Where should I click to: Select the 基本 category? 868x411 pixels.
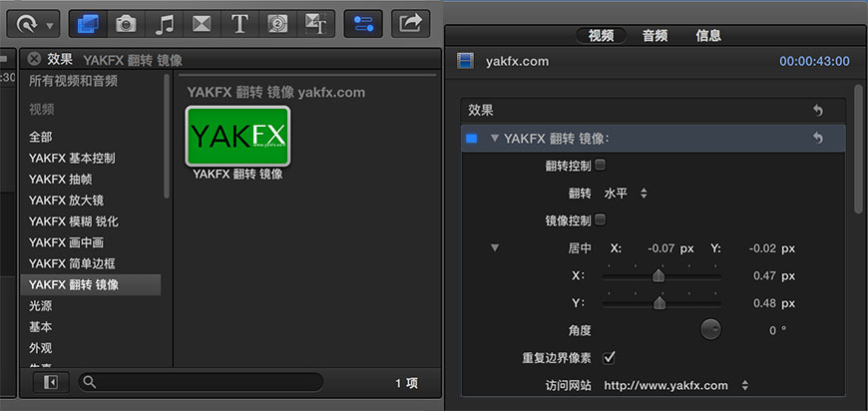pos(41,327)
